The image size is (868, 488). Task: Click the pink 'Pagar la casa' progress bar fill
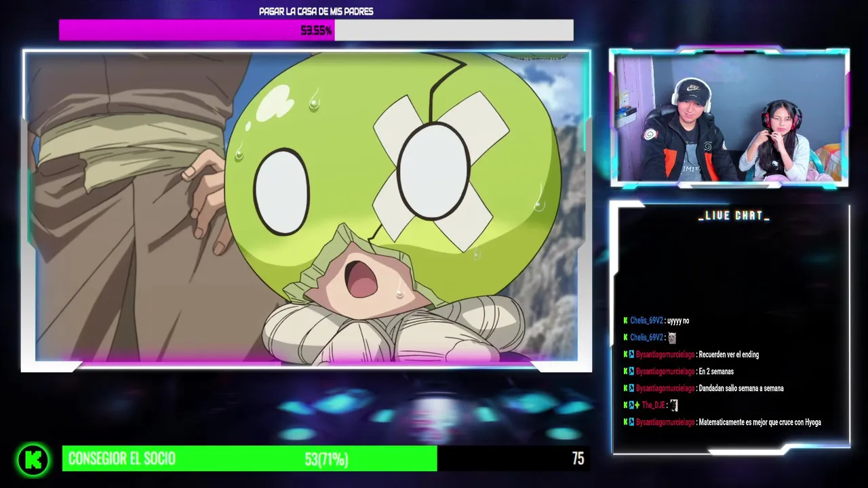coord(197,30)
